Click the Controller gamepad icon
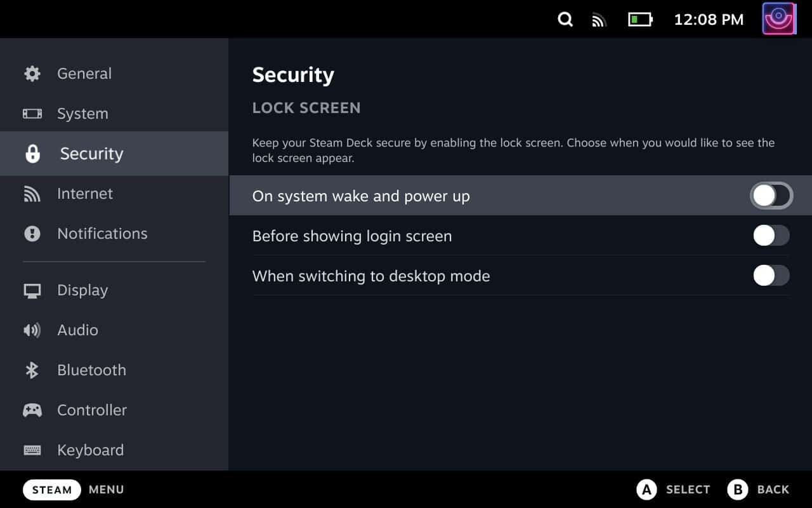 click(32, 410)
